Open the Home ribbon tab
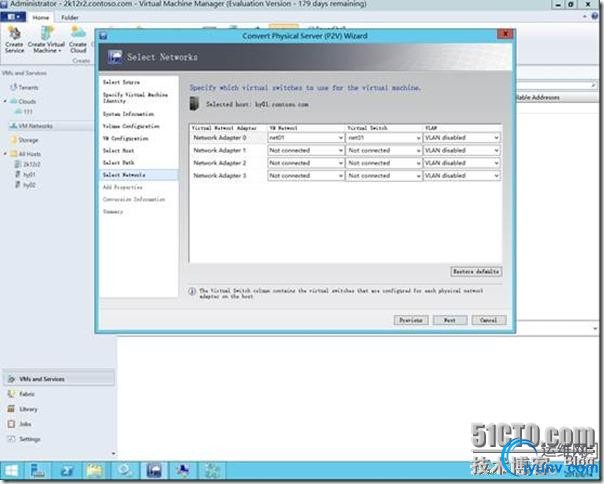This screenshot has height=484, width=604. click(x=40, y=18)
